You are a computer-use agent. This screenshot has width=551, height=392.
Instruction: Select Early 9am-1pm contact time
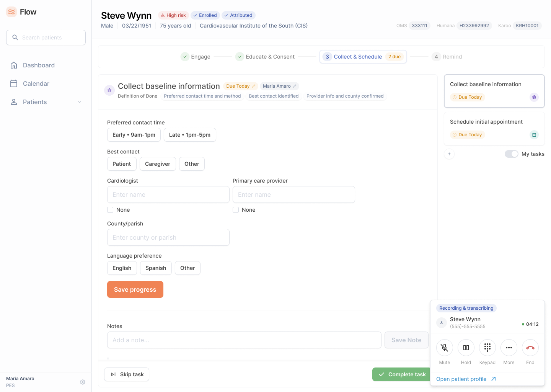[x=134, y=135]
